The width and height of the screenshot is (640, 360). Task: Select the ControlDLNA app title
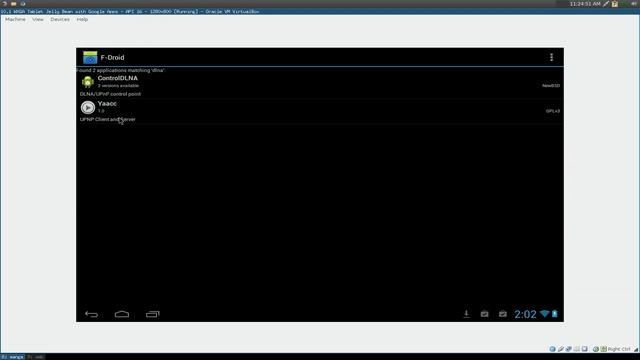coord(118,78)
